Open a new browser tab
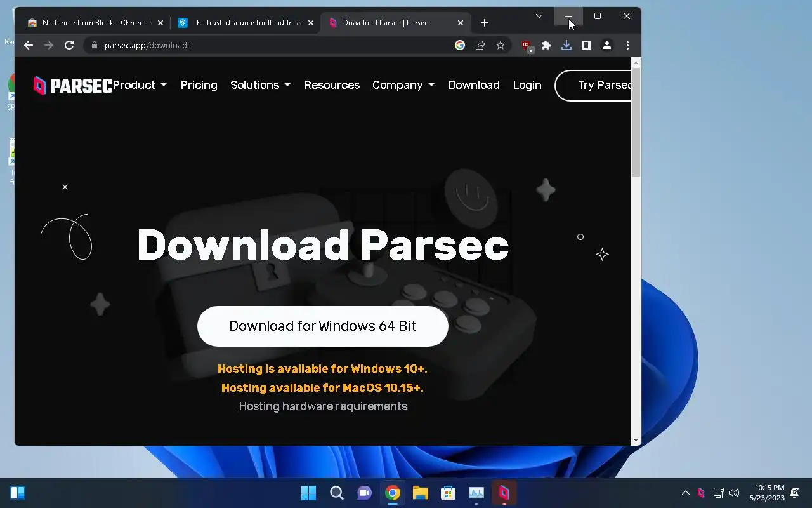The image size is (812, 508). (485, 23)
